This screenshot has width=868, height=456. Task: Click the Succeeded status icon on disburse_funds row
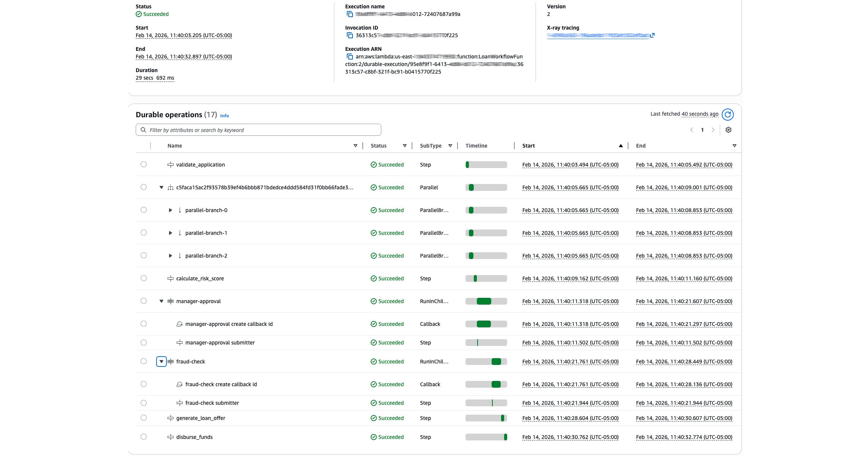[x=374, y=437]
